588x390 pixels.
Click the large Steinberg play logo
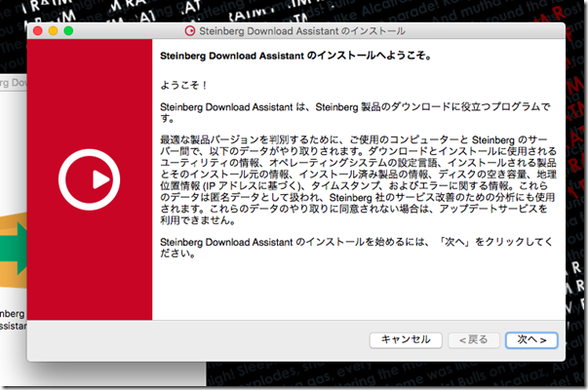(x=90, y=179)
